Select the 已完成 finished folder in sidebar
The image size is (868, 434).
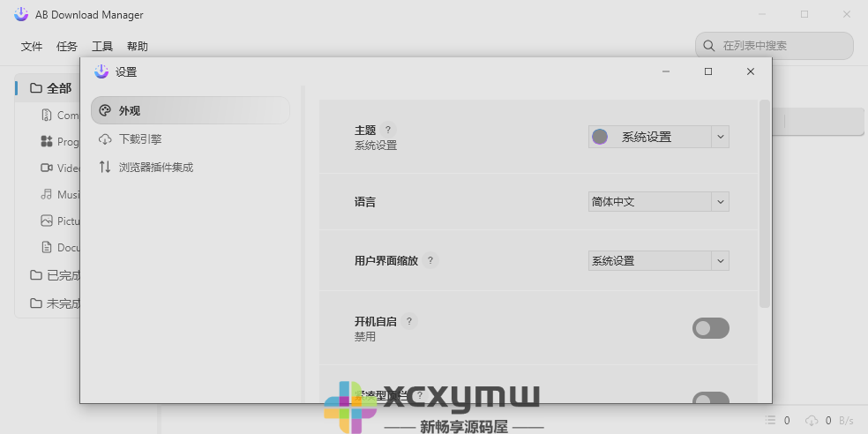point(55,275)
